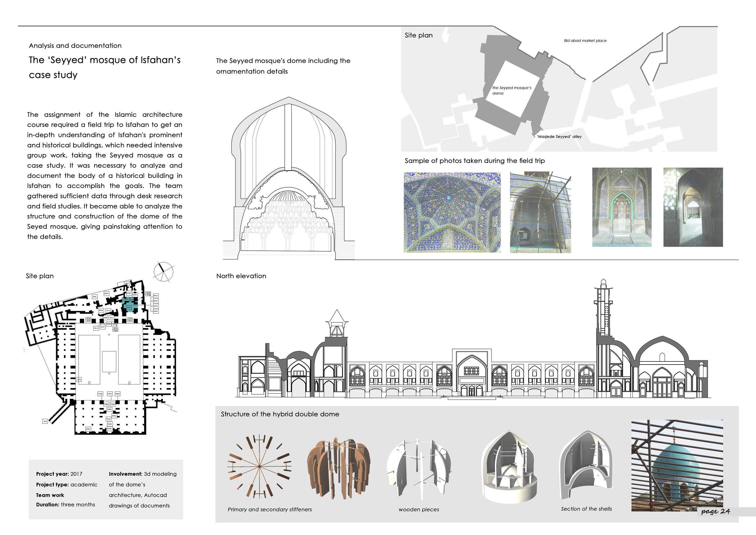Click the white wooden pieces dome model
The height and width of the screenshot is (535, 756).
(x=419, y=468)
